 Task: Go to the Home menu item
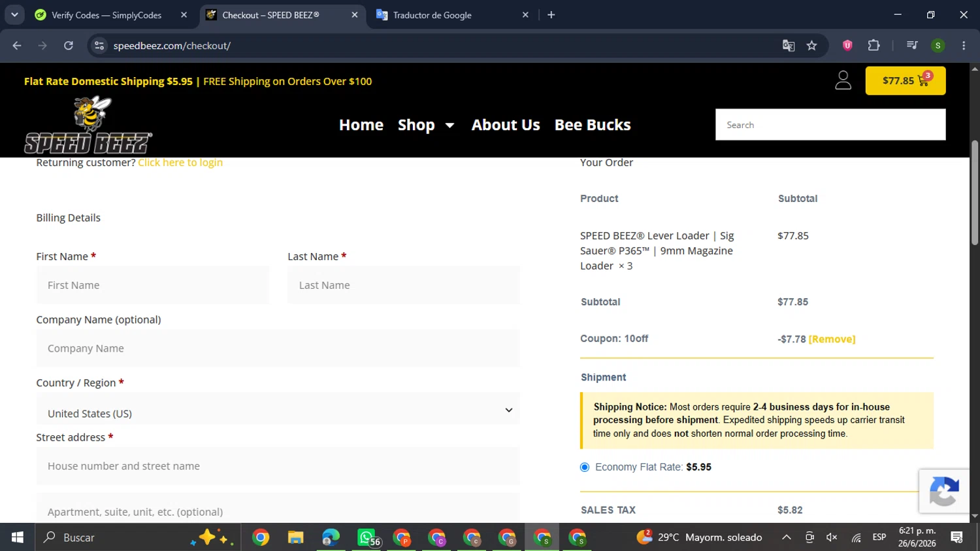tap(361, 125)
